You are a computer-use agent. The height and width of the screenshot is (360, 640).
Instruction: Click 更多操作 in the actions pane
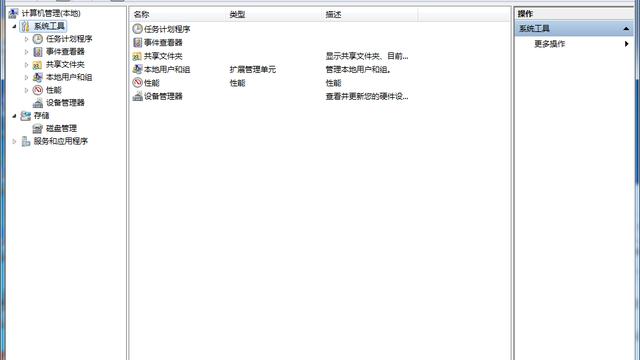click(x=549, y=44)
